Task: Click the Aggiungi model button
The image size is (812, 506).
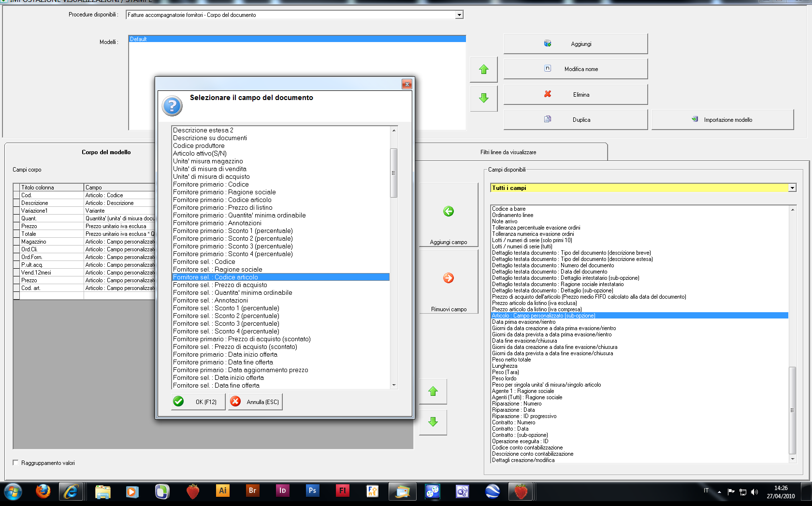Action: tap(576, 44)
